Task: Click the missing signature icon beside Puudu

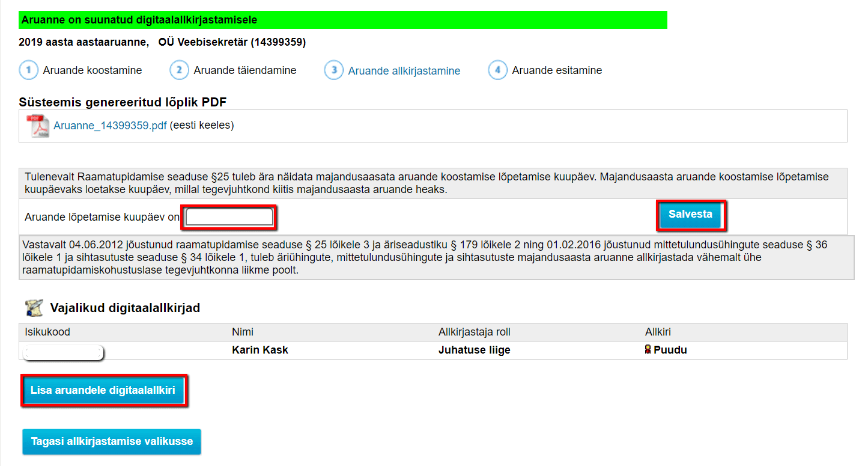Action: tap(648, 350)
